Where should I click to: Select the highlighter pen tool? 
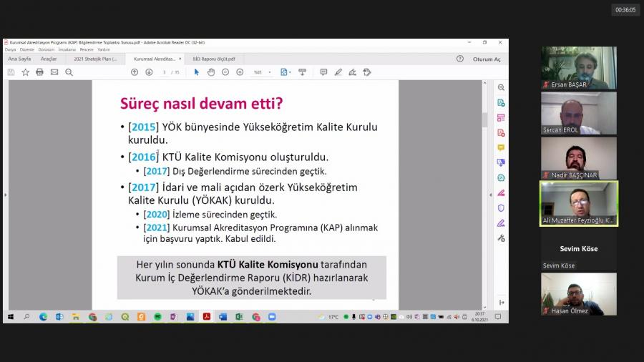[338, 72]
